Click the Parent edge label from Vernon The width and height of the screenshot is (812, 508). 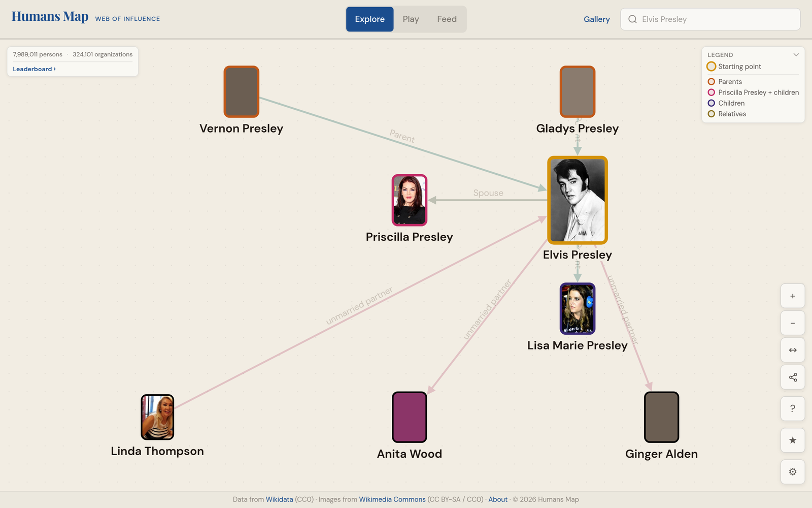[402, 136]
